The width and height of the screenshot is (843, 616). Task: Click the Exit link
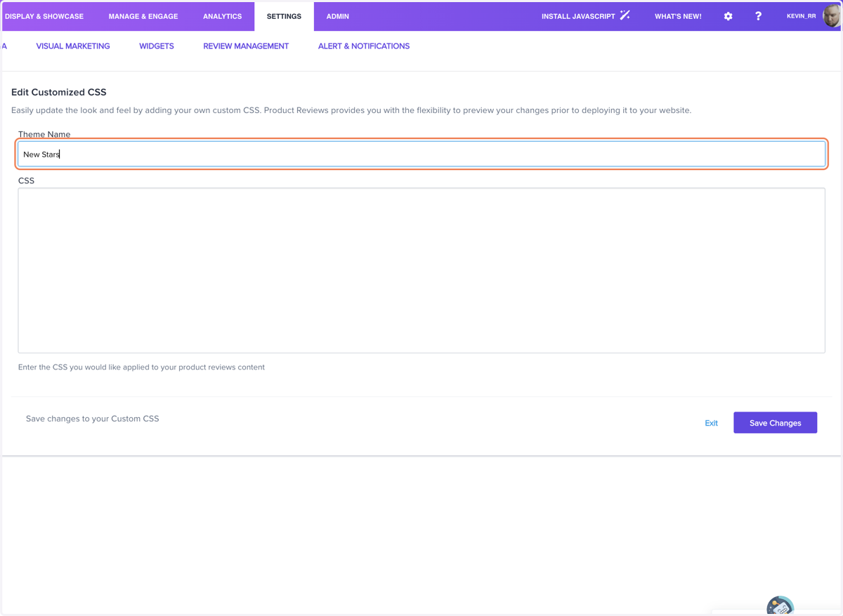pos(711,423)
